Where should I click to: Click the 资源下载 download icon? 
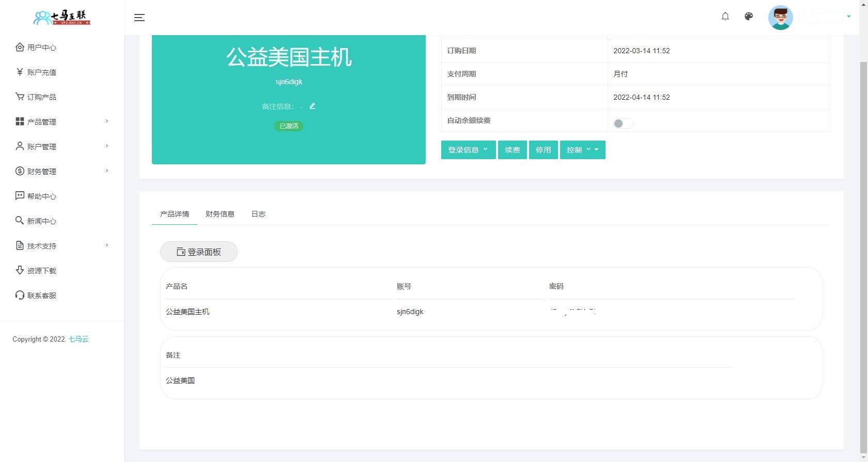pos(20,270)
